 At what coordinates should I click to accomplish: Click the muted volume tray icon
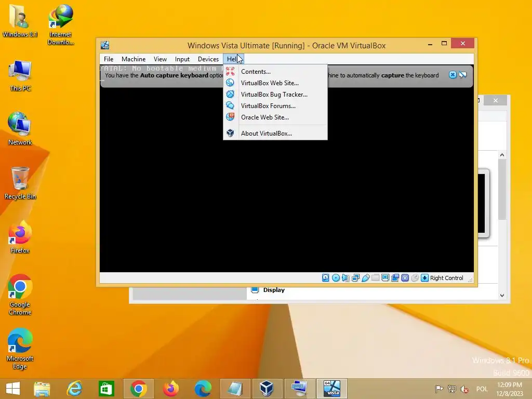[464, 389]
